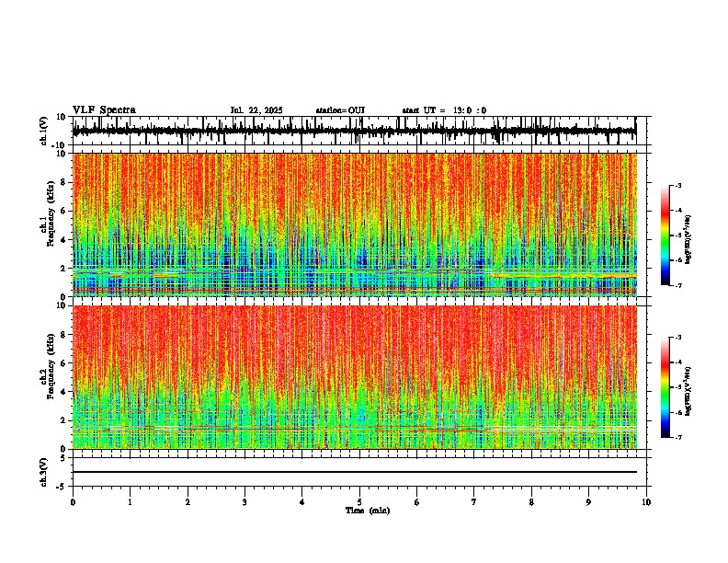The width and height of the screenshot is (728, 563).
Task: Click the ch.2 PSD color bar
Action: 665,387
